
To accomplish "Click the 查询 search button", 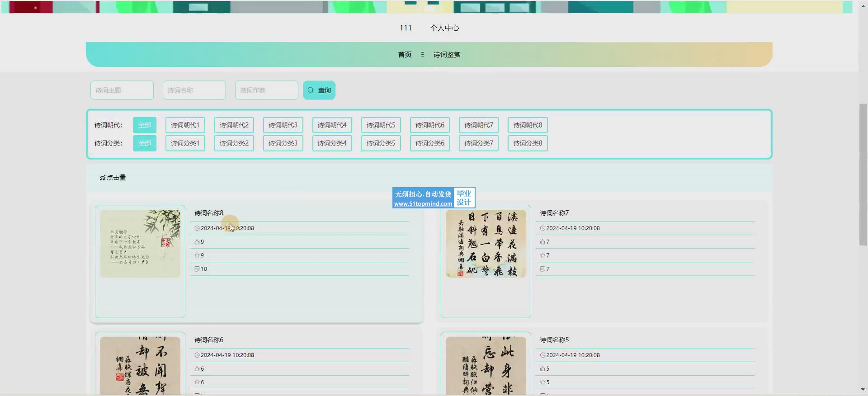I will tap(319, 90).
